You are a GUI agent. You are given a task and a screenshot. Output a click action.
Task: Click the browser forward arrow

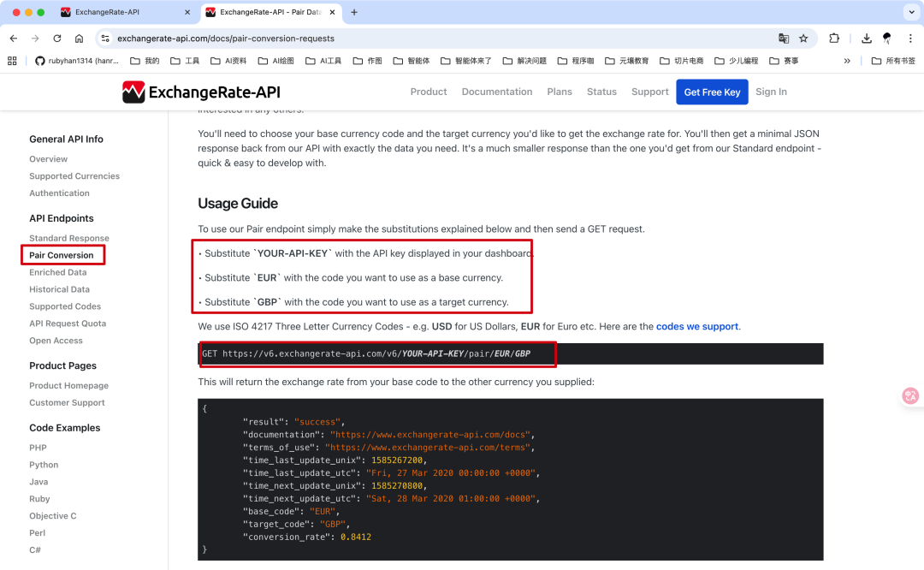[x=35, y=39]
